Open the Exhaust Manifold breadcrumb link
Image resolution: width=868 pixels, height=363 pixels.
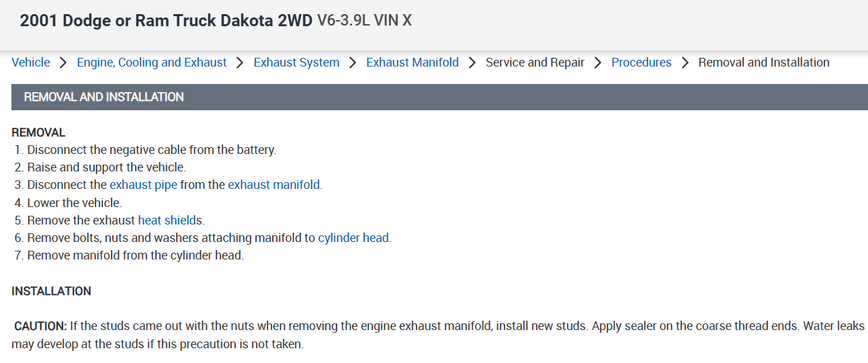point(413,63)
